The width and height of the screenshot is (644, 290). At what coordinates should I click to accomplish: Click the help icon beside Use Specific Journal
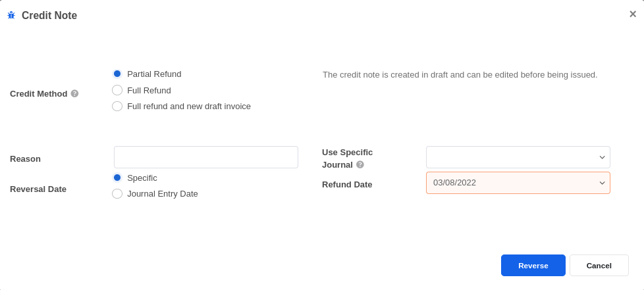coord(360,164)
